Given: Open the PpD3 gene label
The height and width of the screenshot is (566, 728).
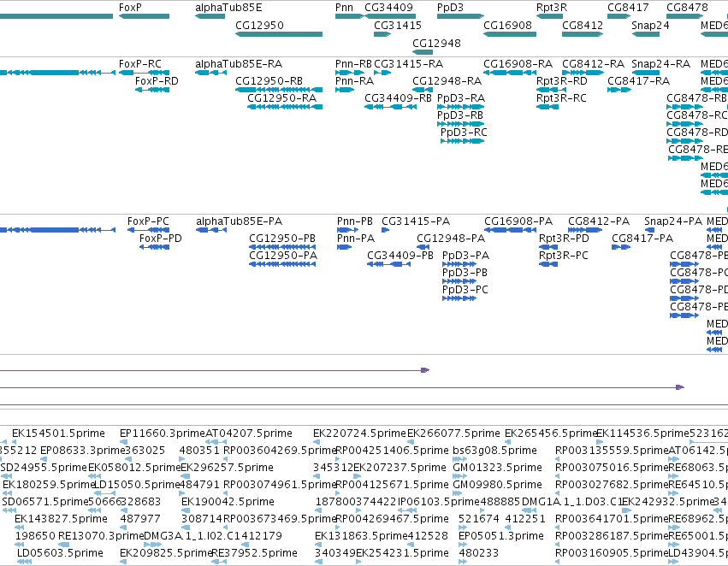Looking at the screenshot, I should pyautogui.click(x=450, y=8).
